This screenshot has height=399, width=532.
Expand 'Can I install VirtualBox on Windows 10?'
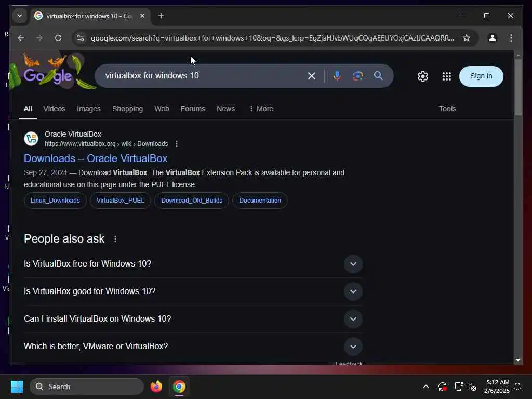tap(193, 318)
